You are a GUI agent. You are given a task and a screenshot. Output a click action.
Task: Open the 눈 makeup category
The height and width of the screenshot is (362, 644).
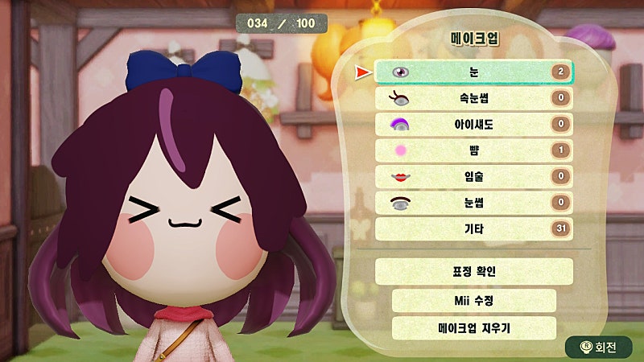[x=474, y=72]
